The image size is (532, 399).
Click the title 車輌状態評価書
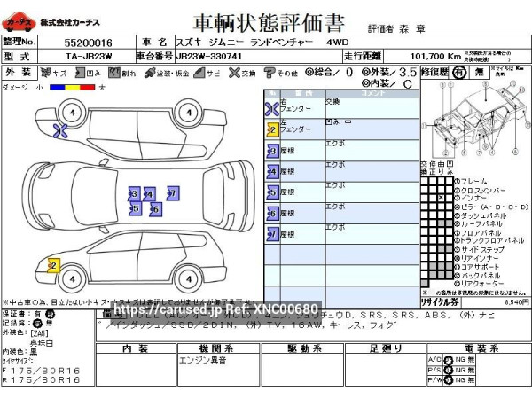click(x=270, y=23)
